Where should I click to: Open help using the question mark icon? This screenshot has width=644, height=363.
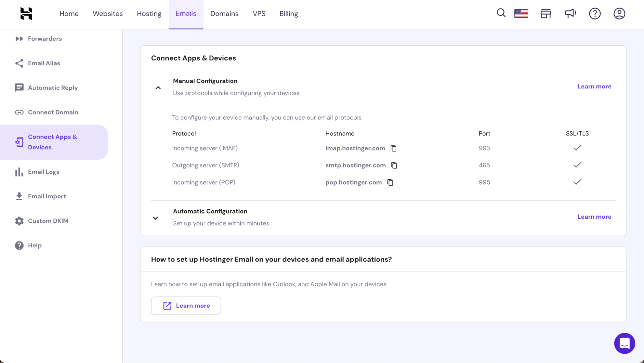click(x=595, y=13)
